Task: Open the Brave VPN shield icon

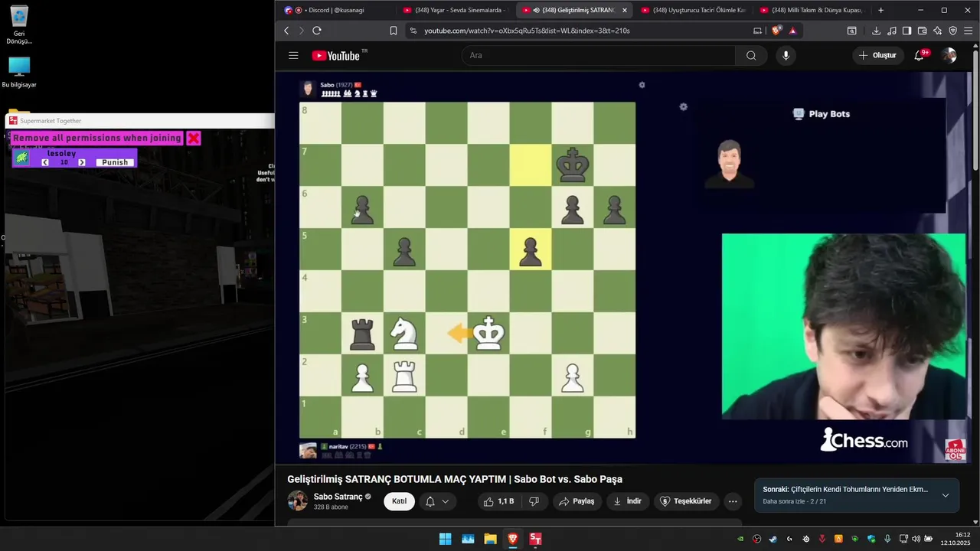Action: [x=953, y=31]
